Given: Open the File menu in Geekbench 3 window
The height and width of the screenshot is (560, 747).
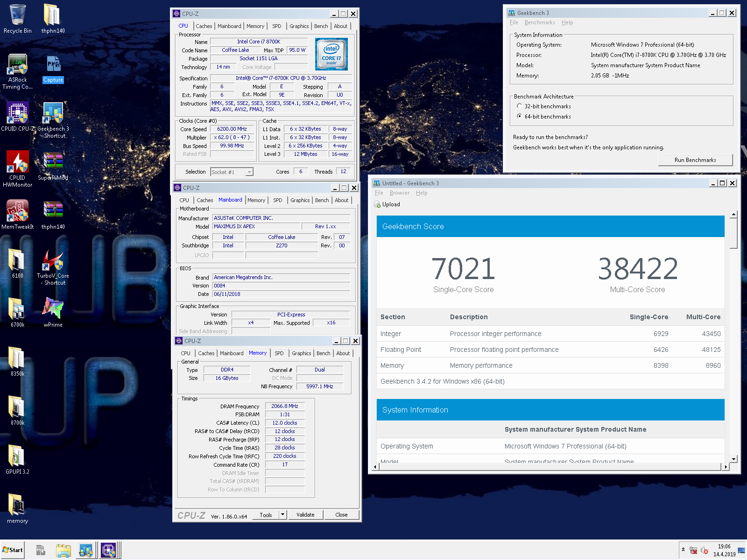Looking at the screenshot, I should tap(514, 22).
